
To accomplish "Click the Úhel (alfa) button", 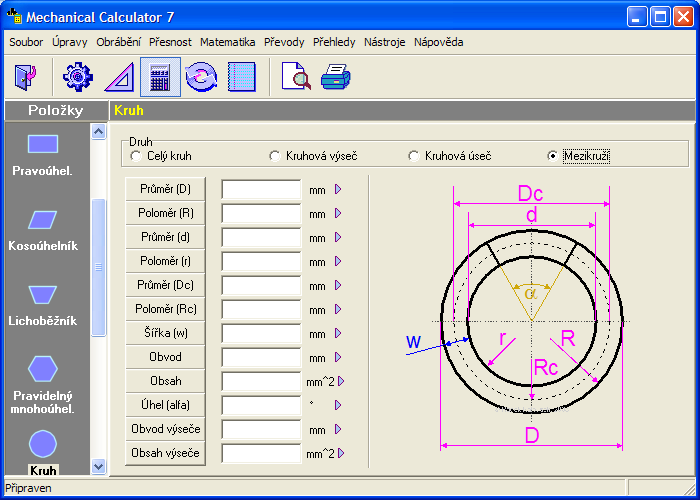I will click(x=165, y=405).
